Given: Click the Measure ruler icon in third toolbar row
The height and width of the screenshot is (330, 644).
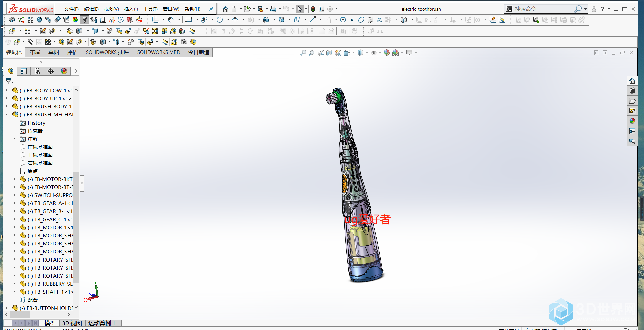Looking at the screenshot, I should pos(165,42).
